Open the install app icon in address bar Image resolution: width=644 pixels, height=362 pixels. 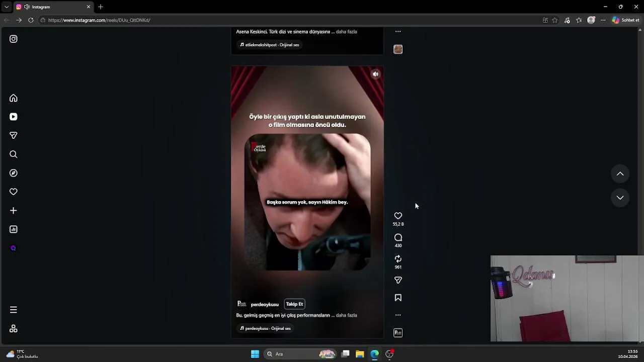coord(545,20)
